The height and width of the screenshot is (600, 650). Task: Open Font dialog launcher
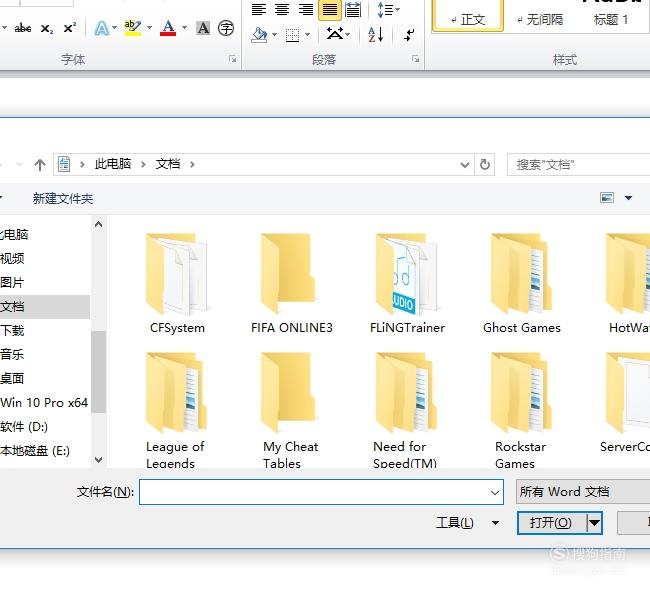click(x=233, y=59)
